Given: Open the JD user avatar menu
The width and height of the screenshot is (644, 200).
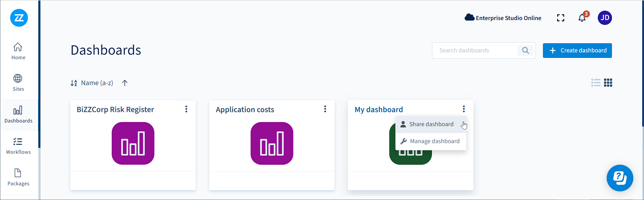Looking at the screenshot, I should (x=605, y=18).
